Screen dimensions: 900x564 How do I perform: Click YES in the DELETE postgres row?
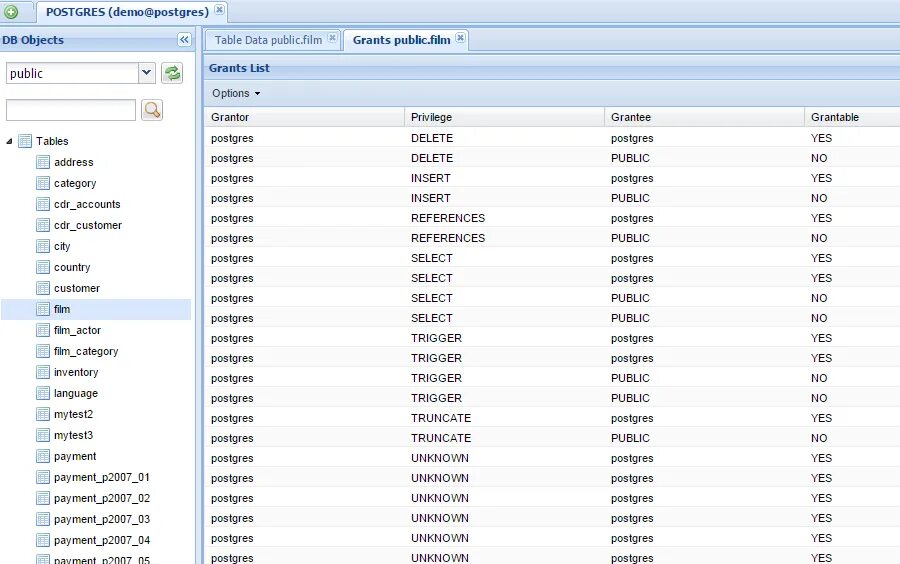click(821, 138)
